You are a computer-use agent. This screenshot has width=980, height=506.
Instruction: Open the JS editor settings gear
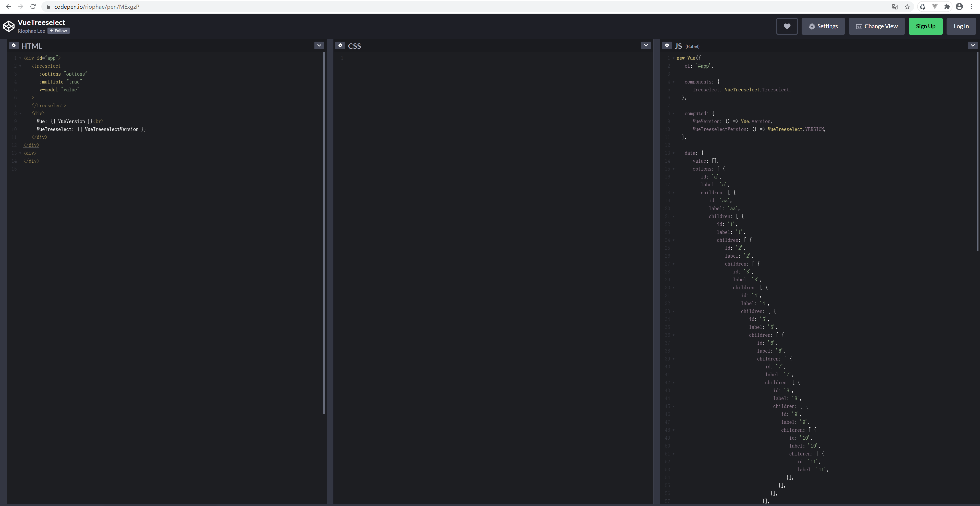(x=667, y=45)
